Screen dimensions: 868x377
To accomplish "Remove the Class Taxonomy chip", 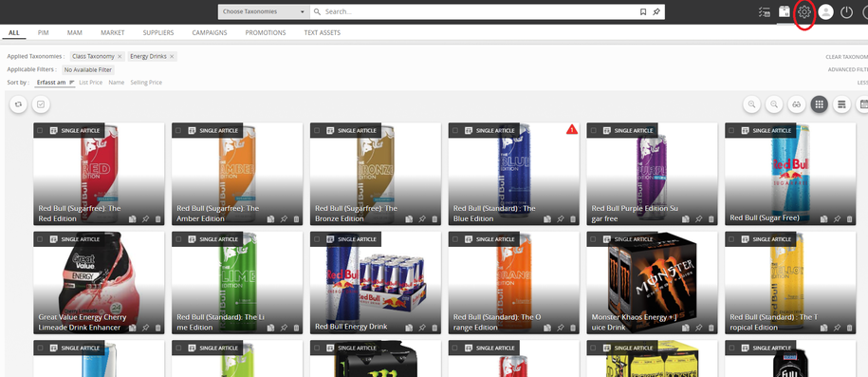I will (120, 57).
